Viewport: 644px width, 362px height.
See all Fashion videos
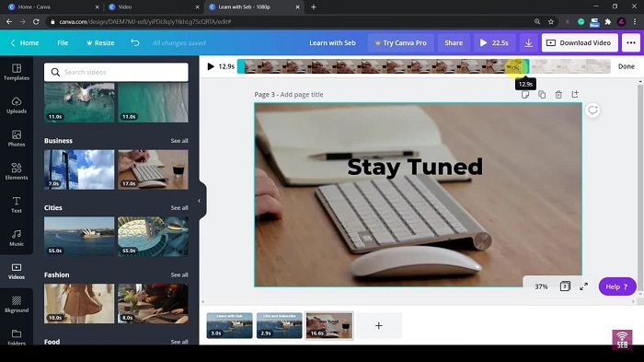[x=179, y=274]
